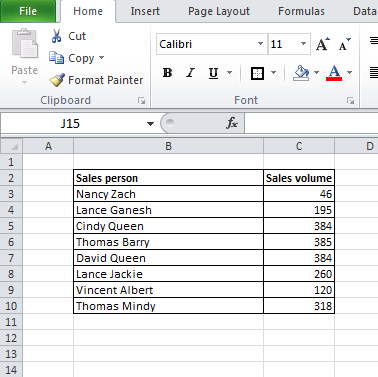Expand the Name Box J15 dropdown
The width and height of the screenshot is (378, 377).
coord(150,124)
